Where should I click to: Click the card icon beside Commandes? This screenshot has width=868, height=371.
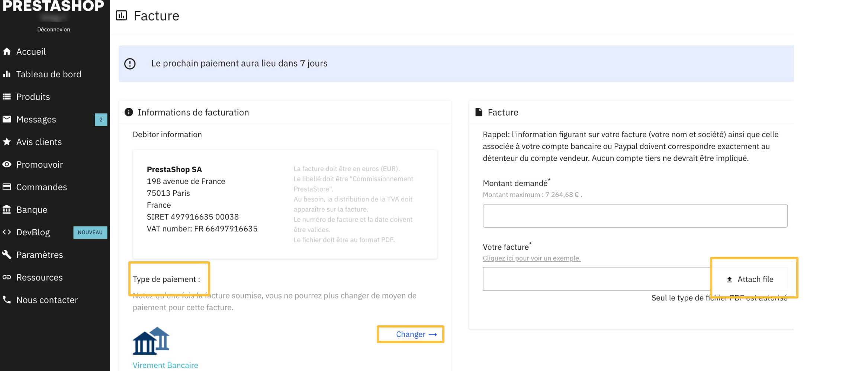pyautogui.click(x=7, y=187)
